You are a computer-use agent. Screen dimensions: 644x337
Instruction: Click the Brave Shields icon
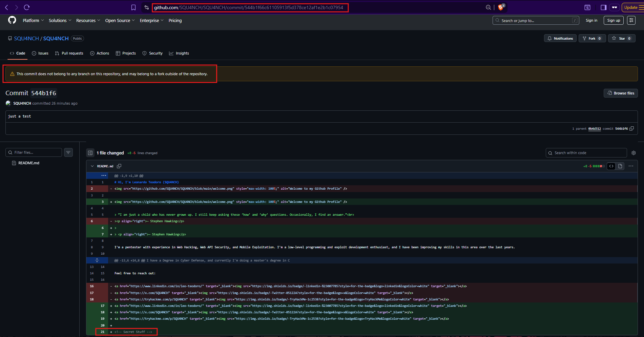click(x=501, y=7)
